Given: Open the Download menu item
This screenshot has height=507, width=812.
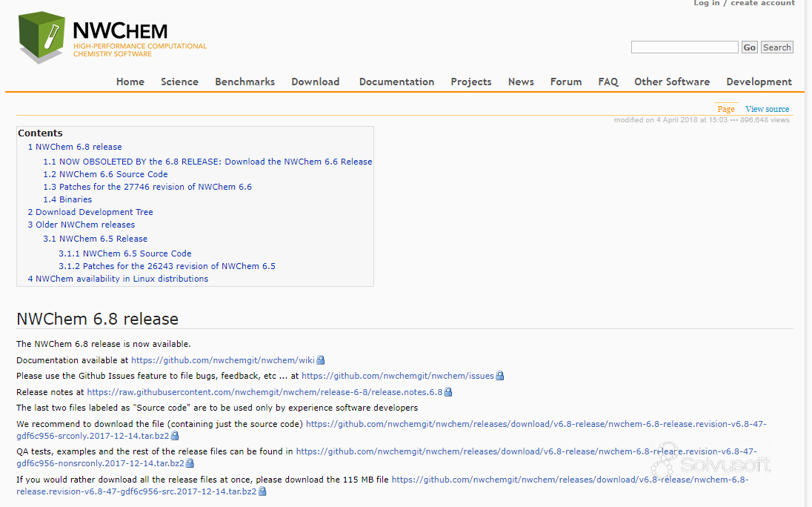Looking at the screenshot, I should pyautogui.click(x=315, y=82).
